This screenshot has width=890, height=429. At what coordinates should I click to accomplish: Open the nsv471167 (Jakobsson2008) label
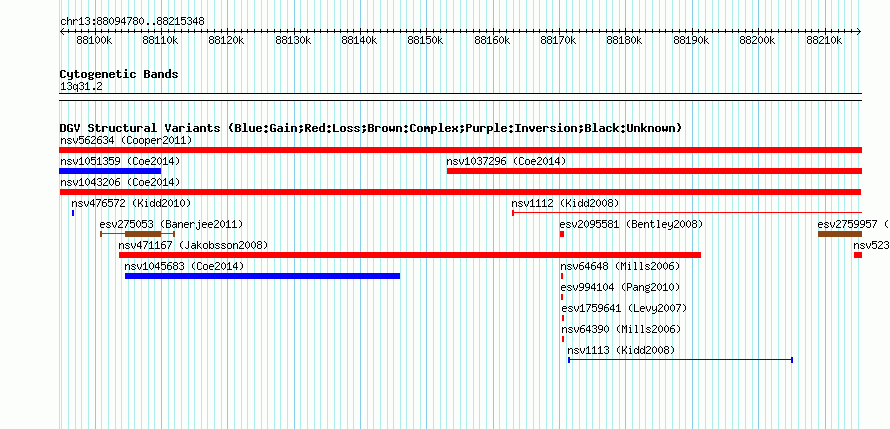[x=193, y=245]
